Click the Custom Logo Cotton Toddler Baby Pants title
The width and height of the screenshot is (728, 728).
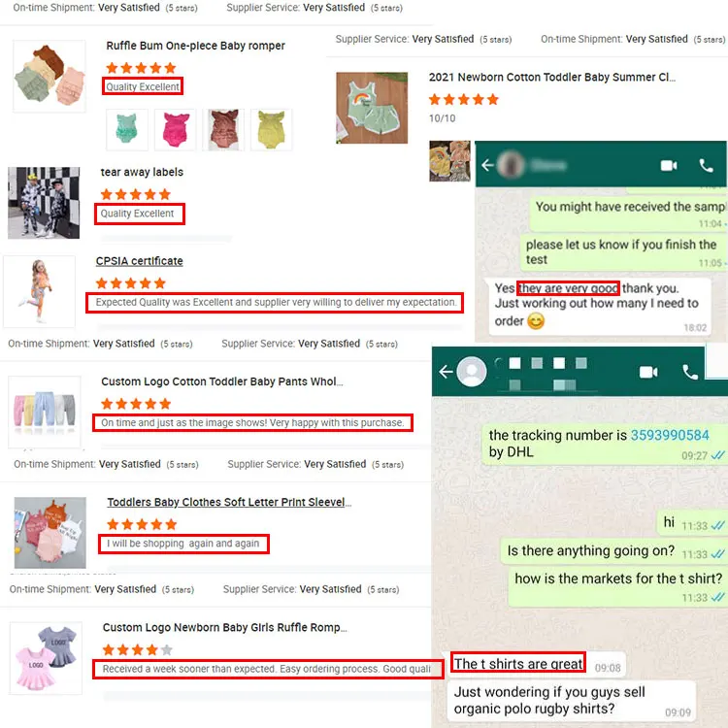click(222, 381)
